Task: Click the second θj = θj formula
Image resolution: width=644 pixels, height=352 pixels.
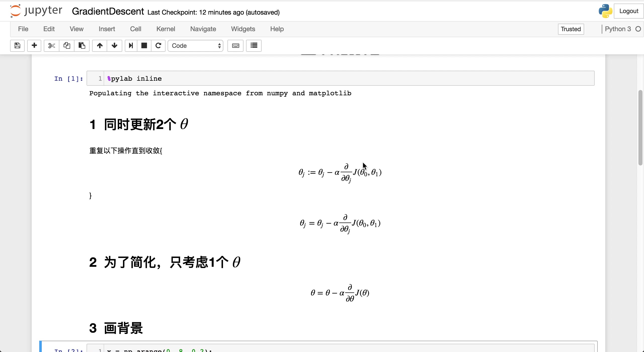Action: (x=340, y=224)
